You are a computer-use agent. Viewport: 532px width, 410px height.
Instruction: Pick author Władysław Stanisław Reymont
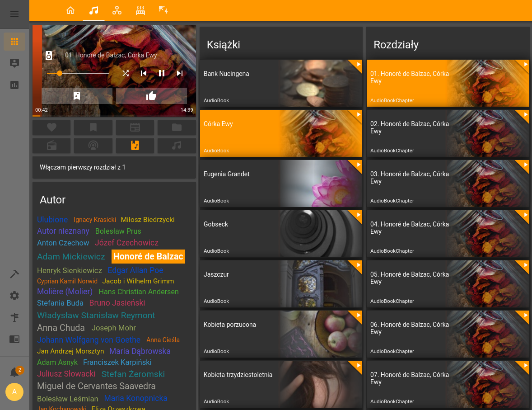tap(96, 315)
